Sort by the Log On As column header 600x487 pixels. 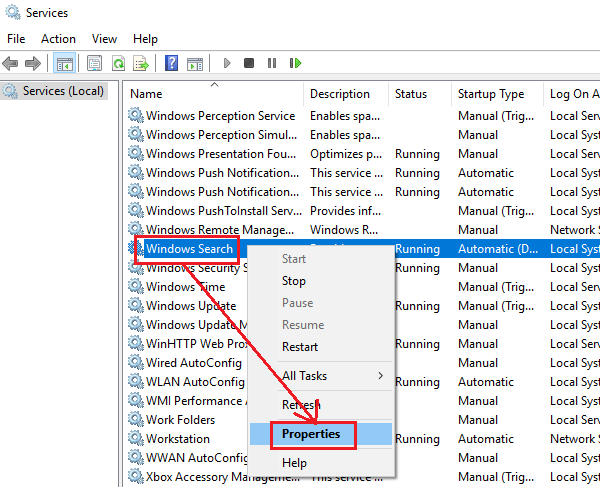(574, 94)
